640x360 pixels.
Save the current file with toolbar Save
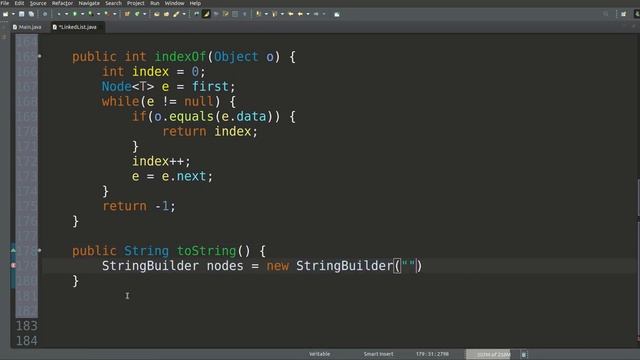(x=22, y=14)
